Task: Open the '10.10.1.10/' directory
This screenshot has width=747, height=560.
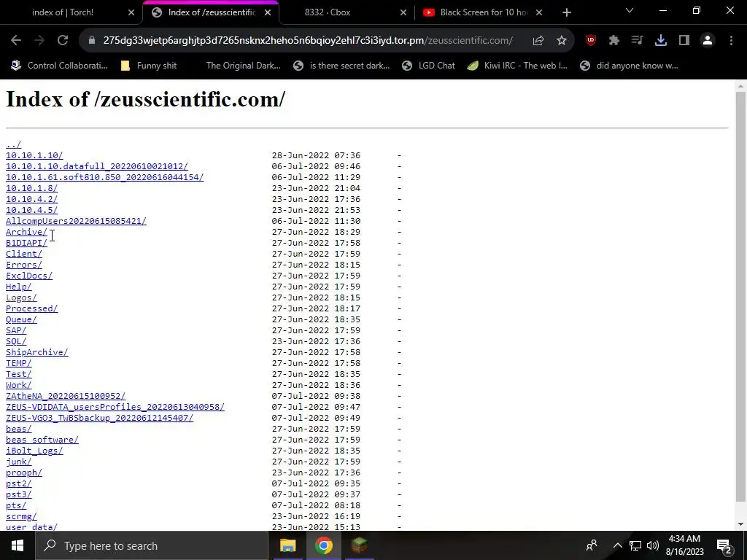Action: (x=34, y=155)
